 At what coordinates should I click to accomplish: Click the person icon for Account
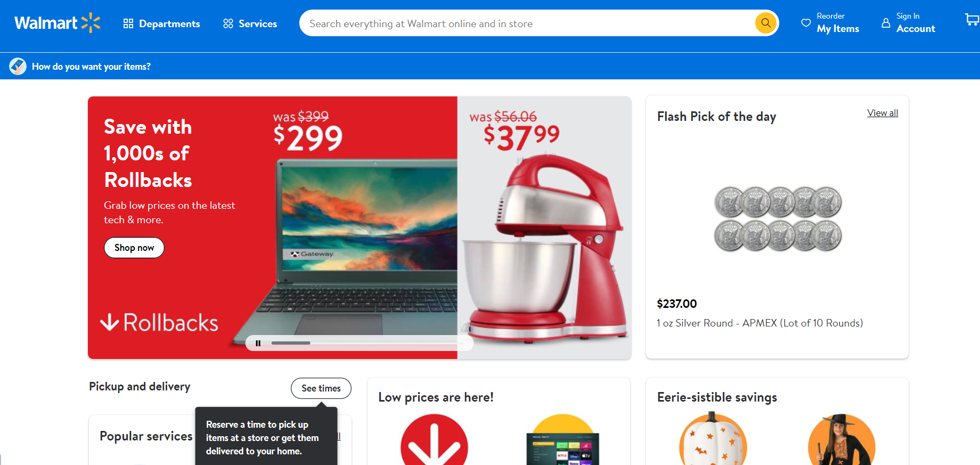(886, 23)
